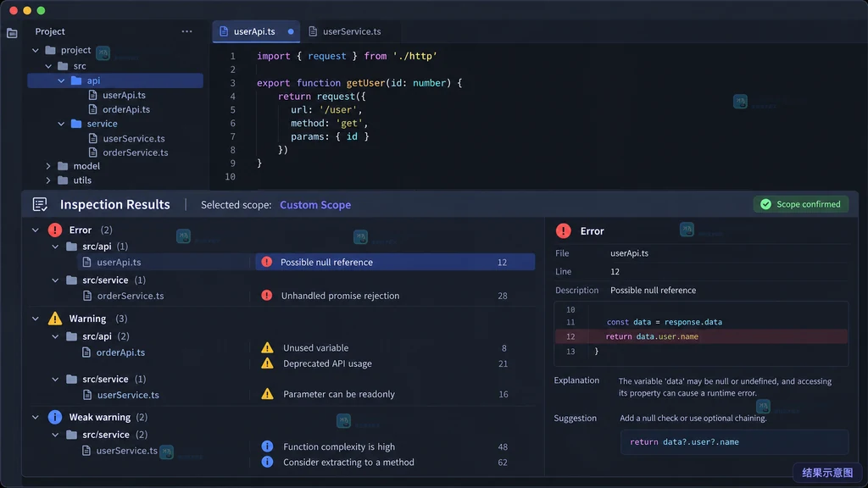Select Consider extracting to a method issue
The image size is (868, 488).
click(348, 462)
